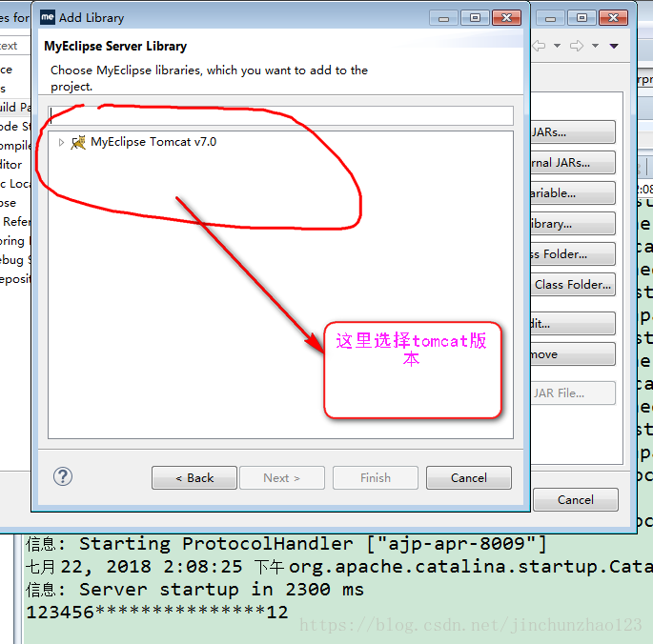Close the Properties window behind

(613, 18)
